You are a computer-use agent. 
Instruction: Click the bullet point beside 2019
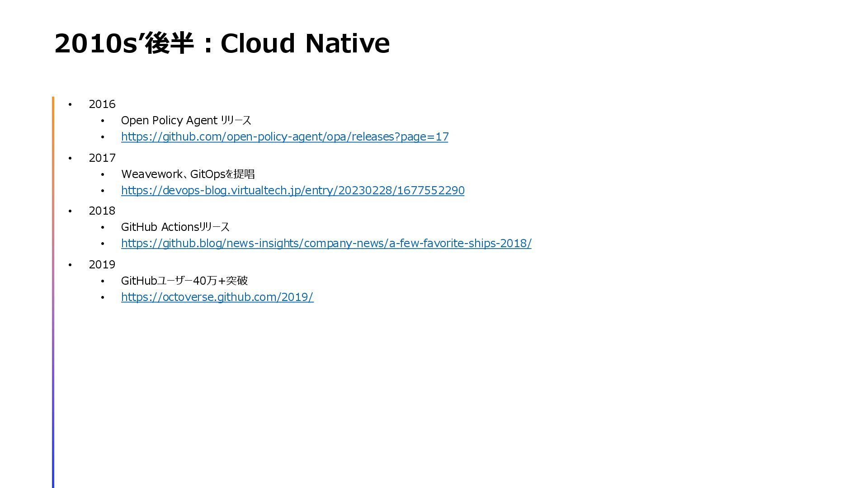tap(70, 265)
